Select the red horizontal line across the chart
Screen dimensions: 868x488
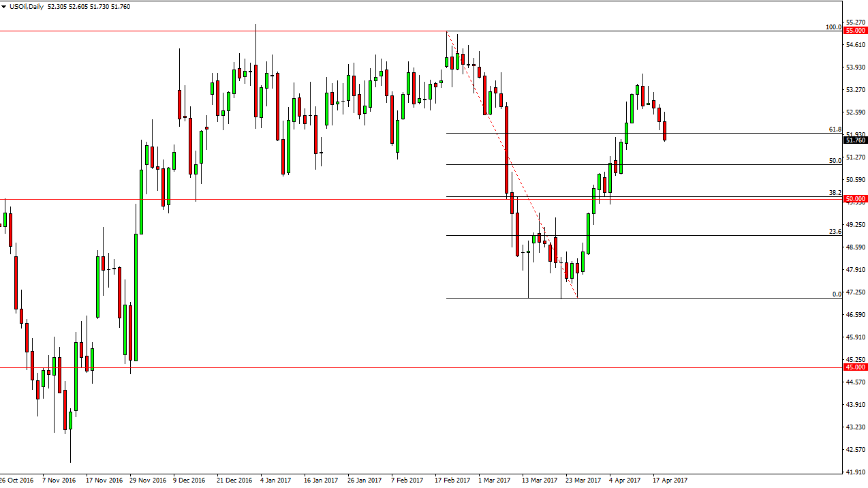point(421,200)
